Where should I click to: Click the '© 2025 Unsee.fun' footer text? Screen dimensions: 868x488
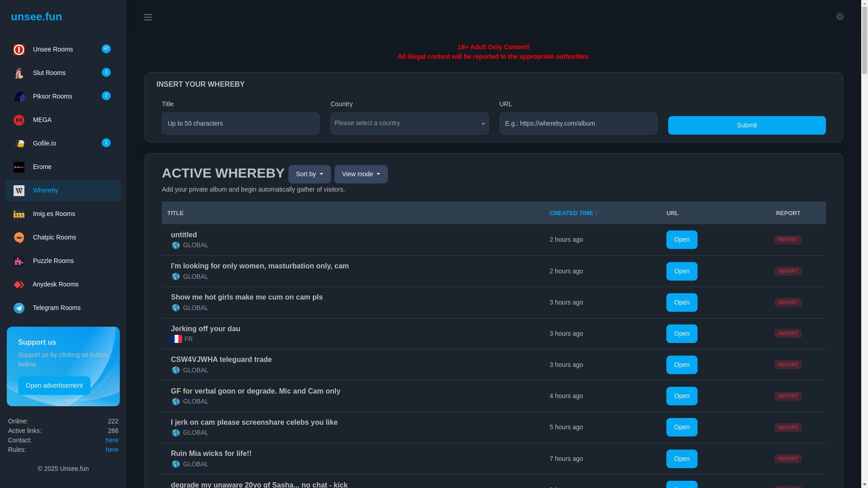coord(63,469)
